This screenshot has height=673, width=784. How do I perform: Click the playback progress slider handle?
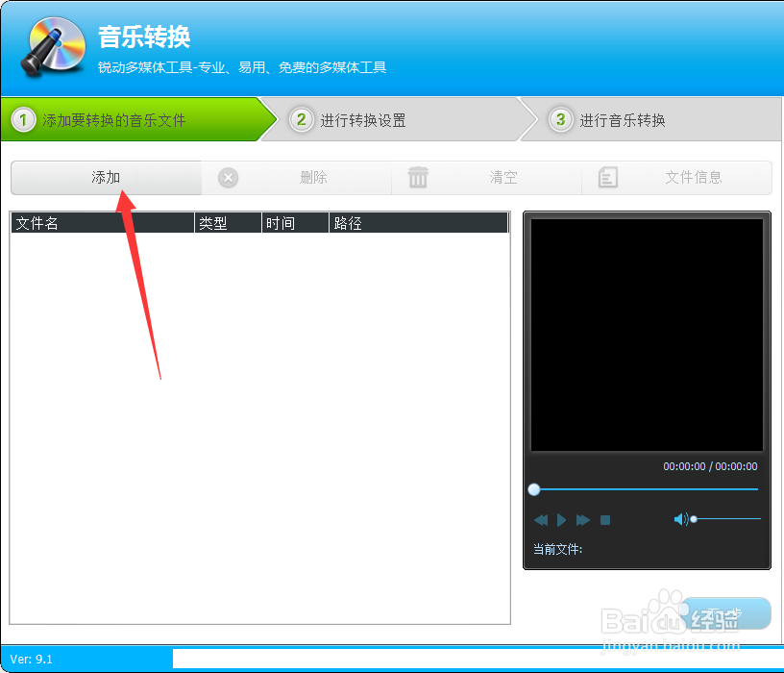click(535, 489)
